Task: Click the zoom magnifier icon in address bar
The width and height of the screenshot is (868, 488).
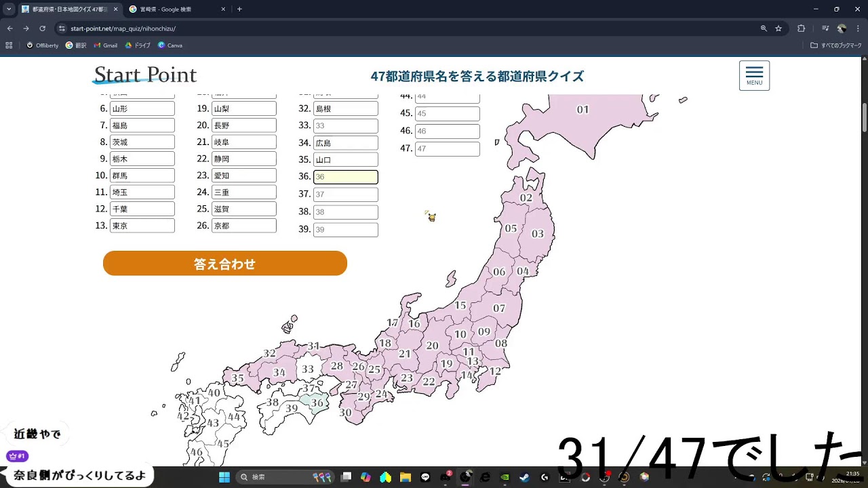Action: click(764, 28)
